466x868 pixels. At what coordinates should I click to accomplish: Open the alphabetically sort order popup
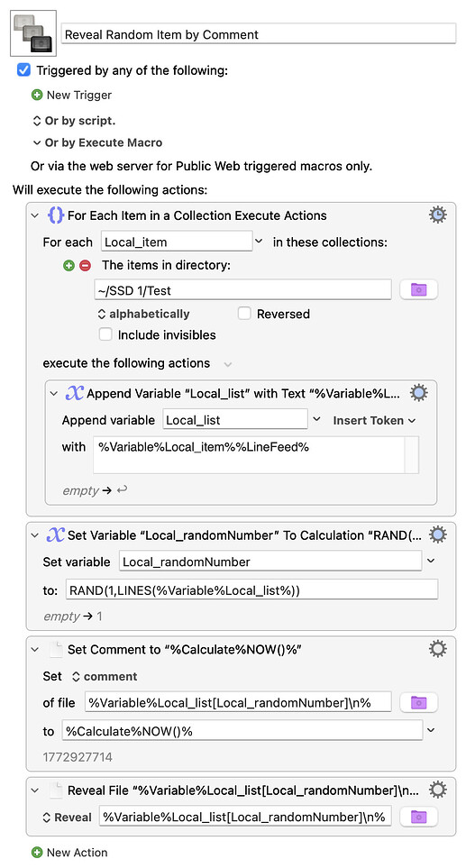(x=143, y=314)
